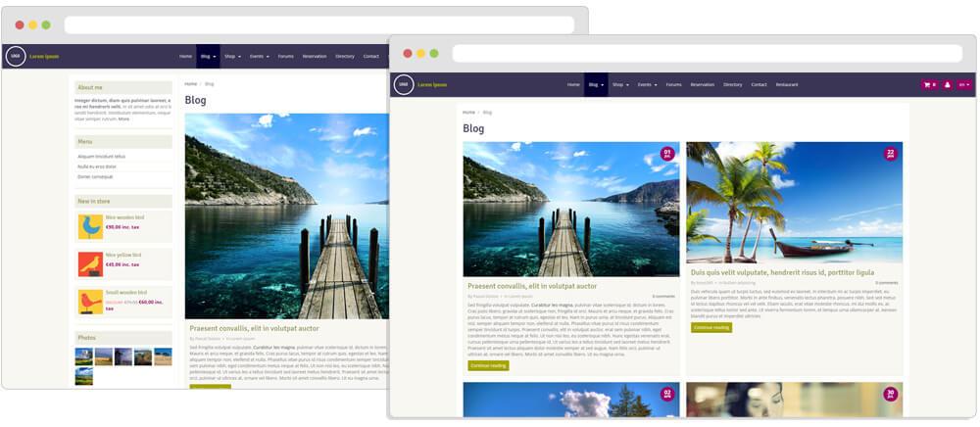
Task: Open the red bird product thumbnail
Action: [90, 302]
